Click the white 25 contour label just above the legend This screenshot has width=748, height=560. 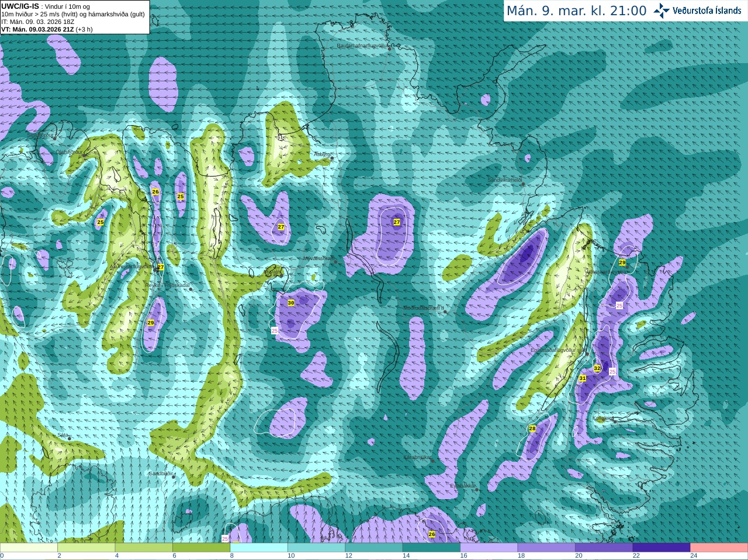[x=225, y=539]
